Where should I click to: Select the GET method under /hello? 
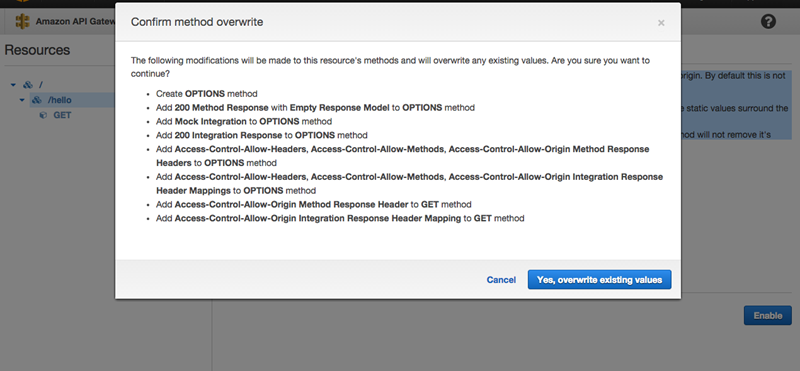point(62,115)
